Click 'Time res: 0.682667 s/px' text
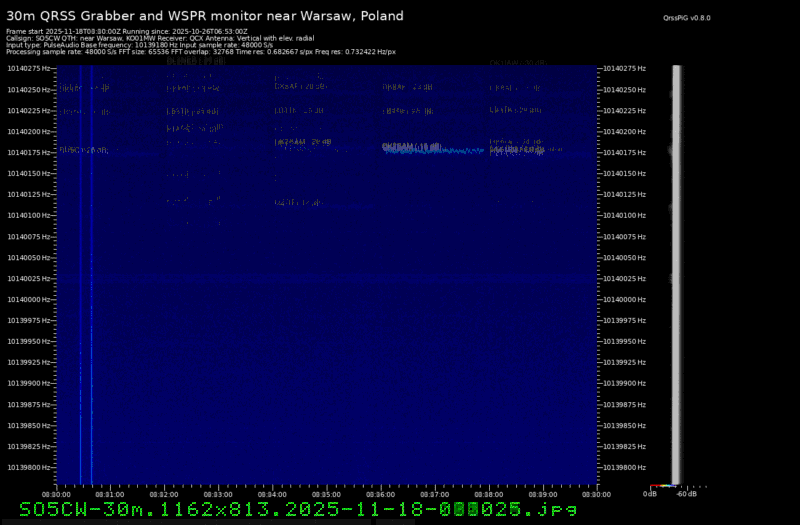Screen dimensions: 800x525 tap(273, 52)
